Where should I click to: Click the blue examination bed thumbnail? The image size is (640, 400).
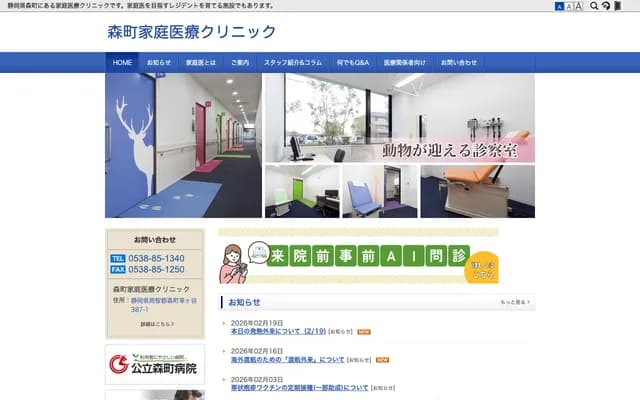pyautogui.click(x=380, y=191)
